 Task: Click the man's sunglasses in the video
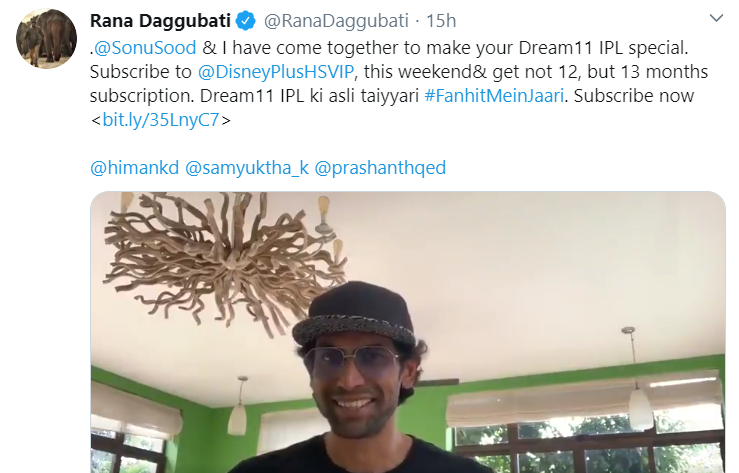coord(353,363)
